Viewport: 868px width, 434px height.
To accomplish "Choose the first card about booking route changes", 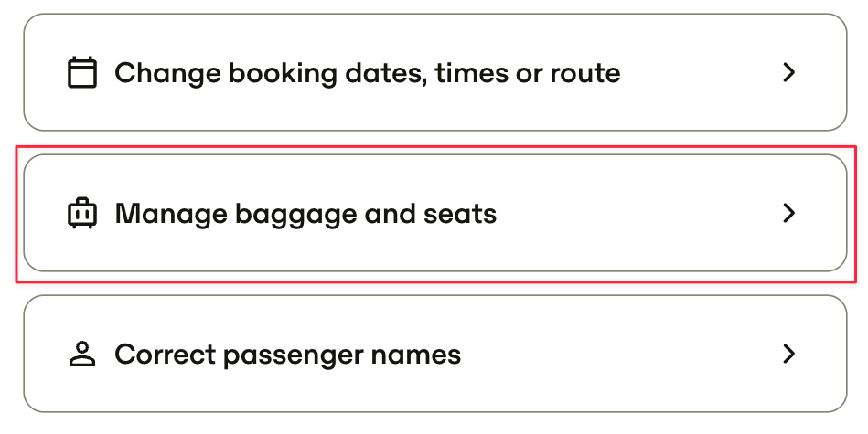I will 435,72.
